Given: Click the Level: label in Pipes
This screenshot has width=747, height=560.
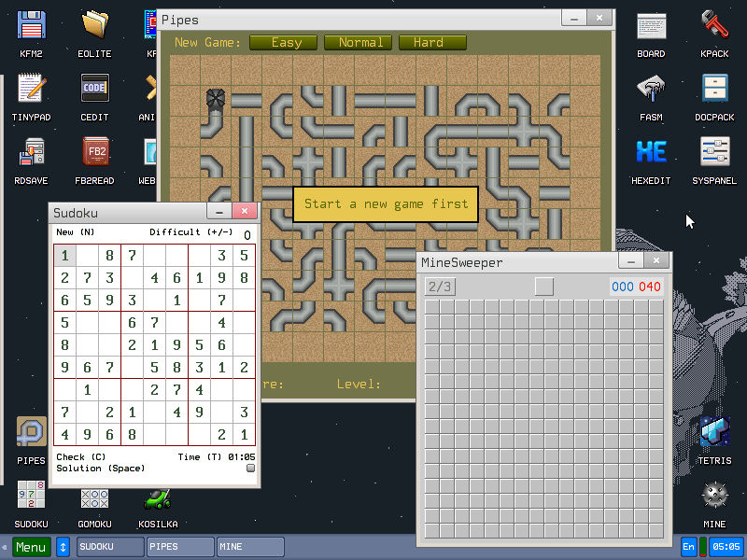Looking at the screenshot, I should [359, 385].
